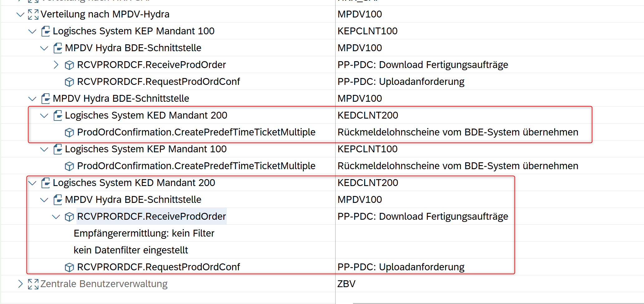Screen dimensions: 644x304
Task: Click the cube icon of the highlighted RCVPRORDCF.ReceiveProdOrder
Action: point(69,217)
